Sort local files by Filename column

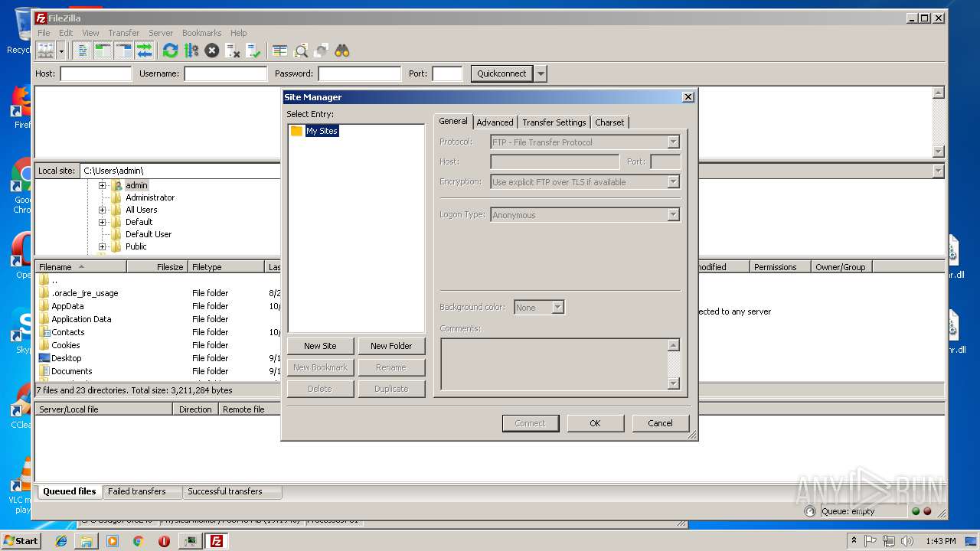click(80, 267)
